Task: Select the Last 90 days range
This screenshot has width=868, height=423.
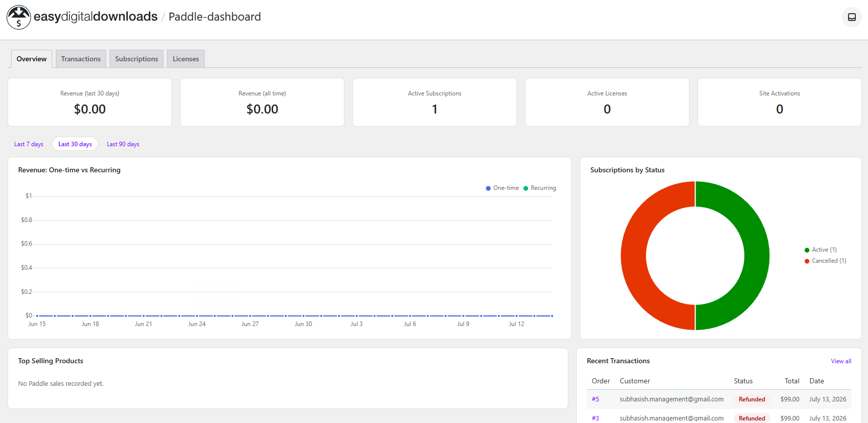Action: (x=123, y=144)
